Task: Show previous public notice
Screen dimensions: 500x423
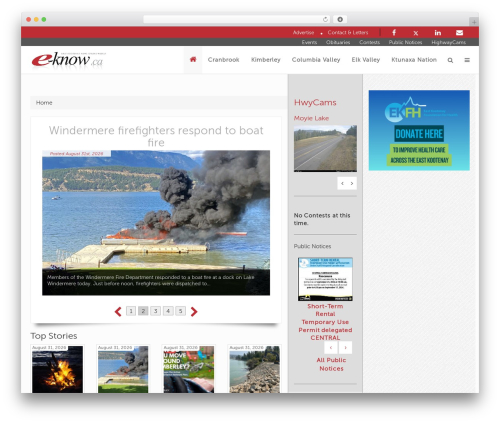Action: click(331, 348)
